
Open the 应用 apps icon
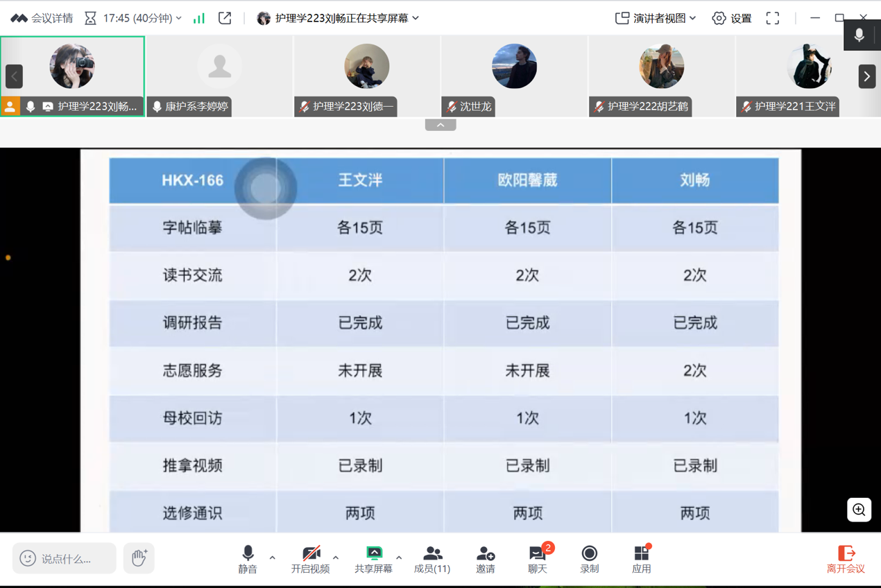tap(641, 559)
